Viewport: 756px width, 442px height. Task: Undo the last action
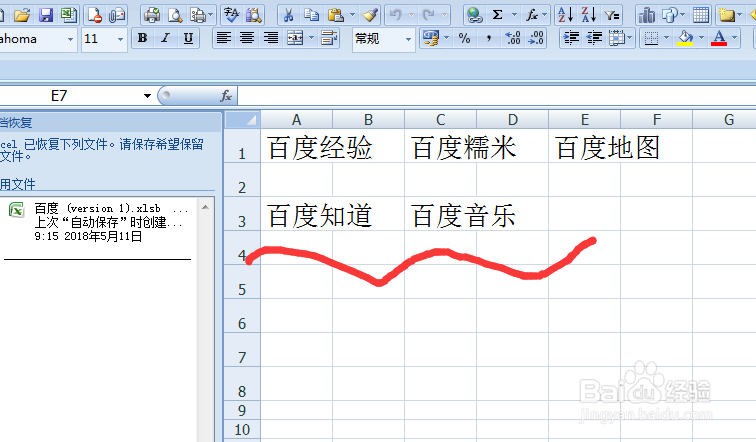pyautogui.click(x=396, y=15)
